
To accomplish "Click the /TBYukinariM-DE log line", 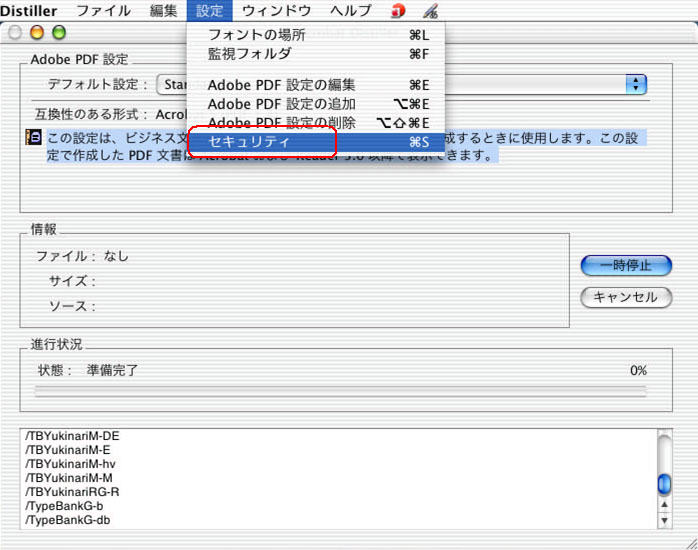I will coord(72,436).
